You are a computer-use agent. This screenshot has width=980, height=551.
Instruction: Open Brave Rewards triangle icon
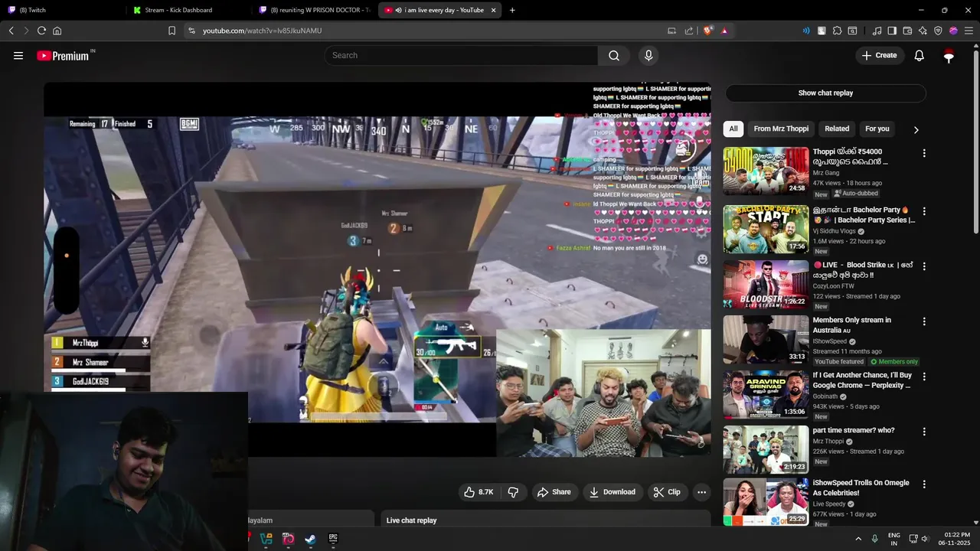click(x=724, y=31)
